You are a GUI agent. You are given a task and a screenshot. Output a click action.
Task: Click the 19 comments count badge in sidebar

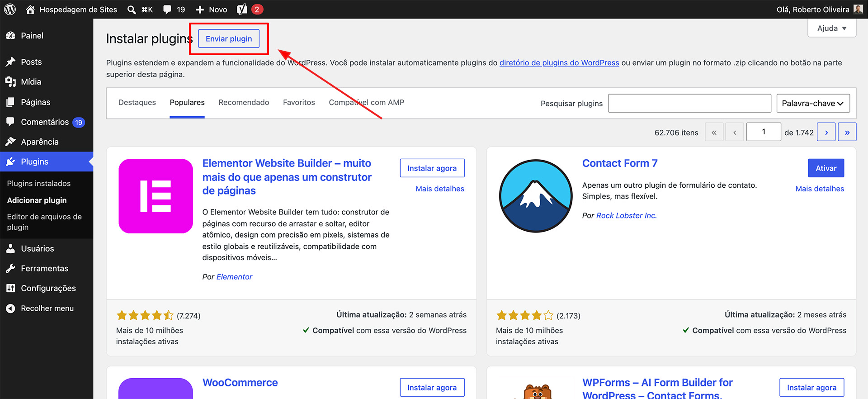pos(79,122)
